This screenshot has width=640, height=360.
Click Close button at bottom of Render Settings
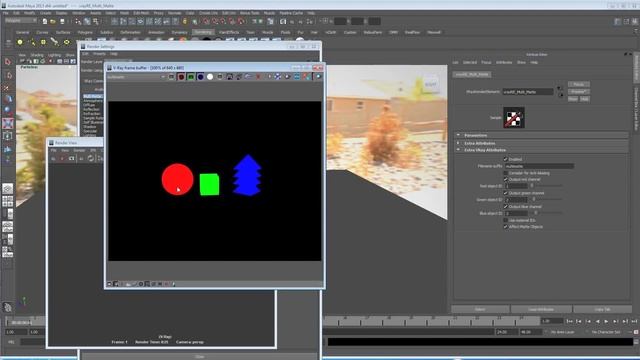pyautogui.click(x=200, y=356)
